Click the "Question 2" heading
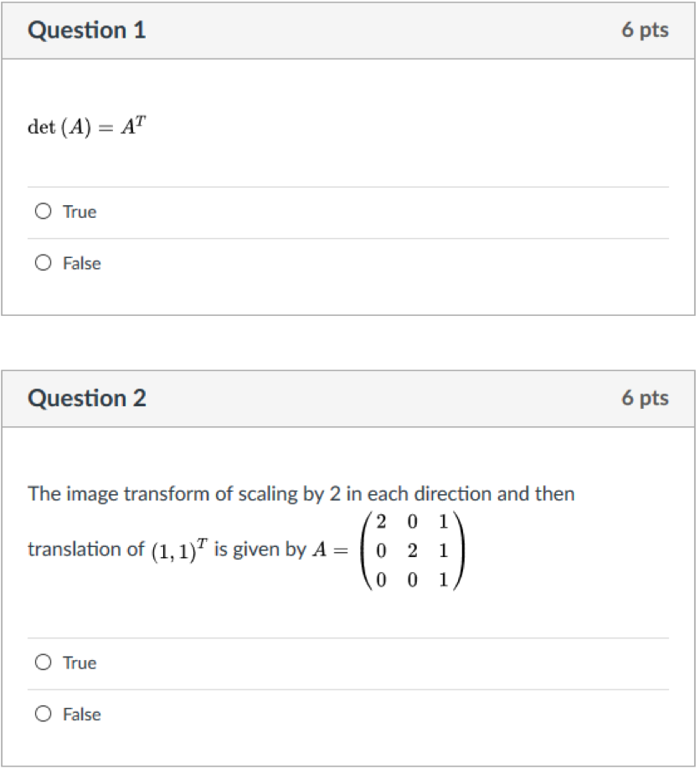This screenshot has width=700, height=769. (87, 398)
